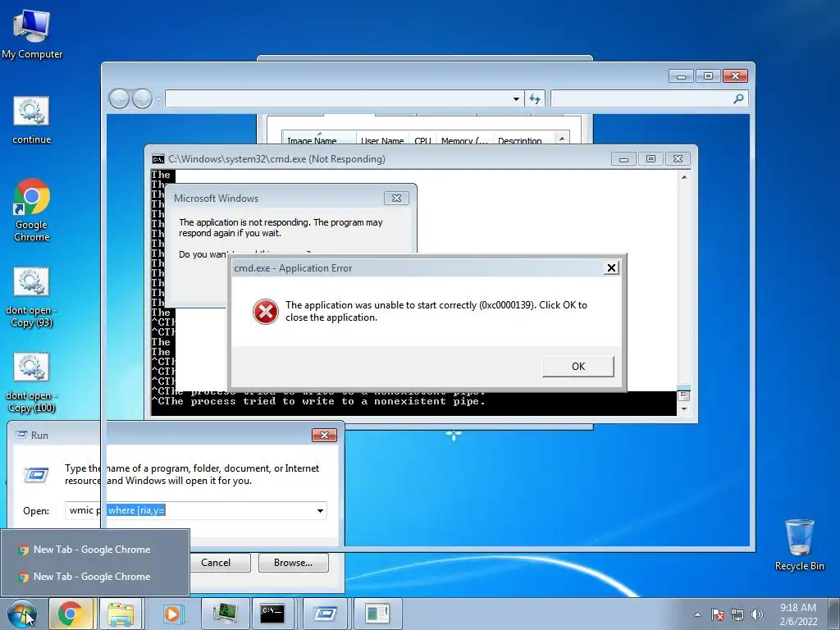840x630 pixels.
Task: Click the Explorer search magnifier icon
Action: click(739, 98)
